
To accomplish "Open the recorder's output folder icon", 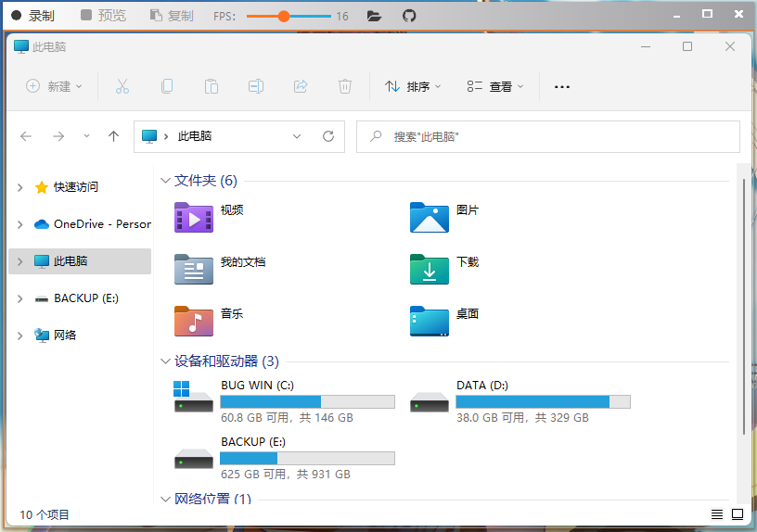I will point(374,17).
